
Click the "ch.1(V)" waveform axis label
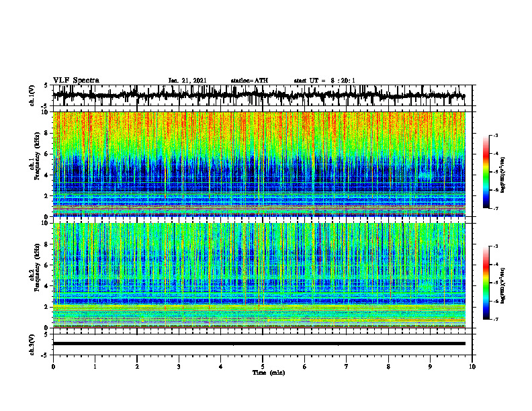click(x=32, y=95)
